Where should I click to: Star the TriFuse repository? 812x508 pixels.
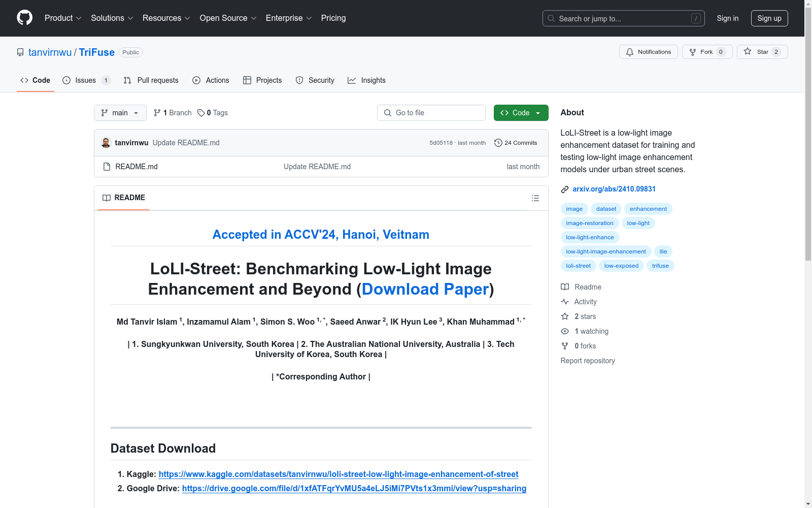[x=762, y=52]
